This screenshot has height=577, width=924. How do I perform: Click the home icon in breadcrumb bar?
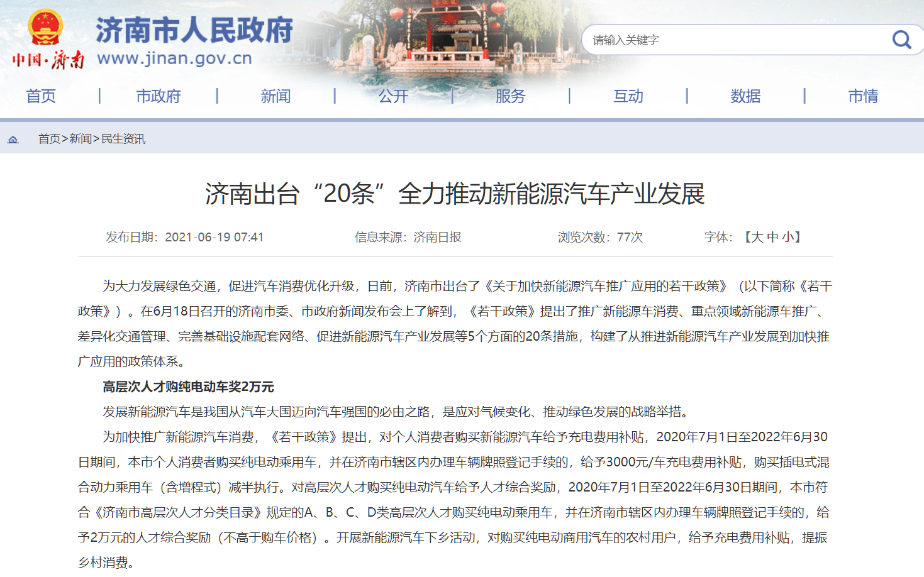(13, 140)
